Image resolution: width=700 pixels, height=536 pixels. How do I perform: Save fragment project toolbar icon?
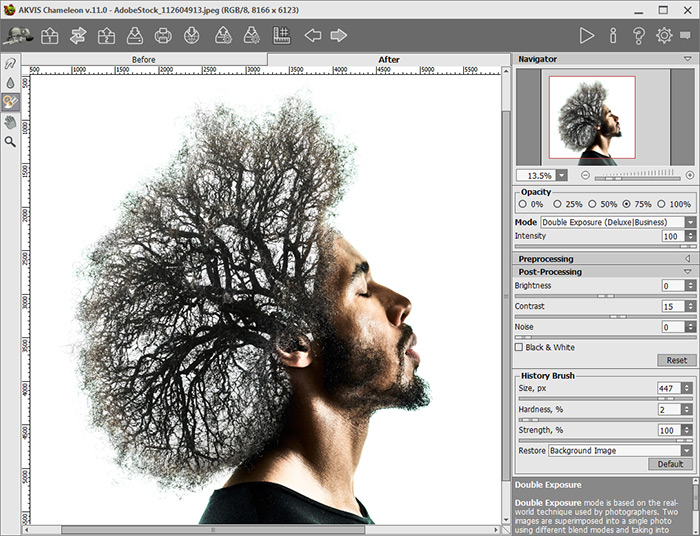pos(252,35)
